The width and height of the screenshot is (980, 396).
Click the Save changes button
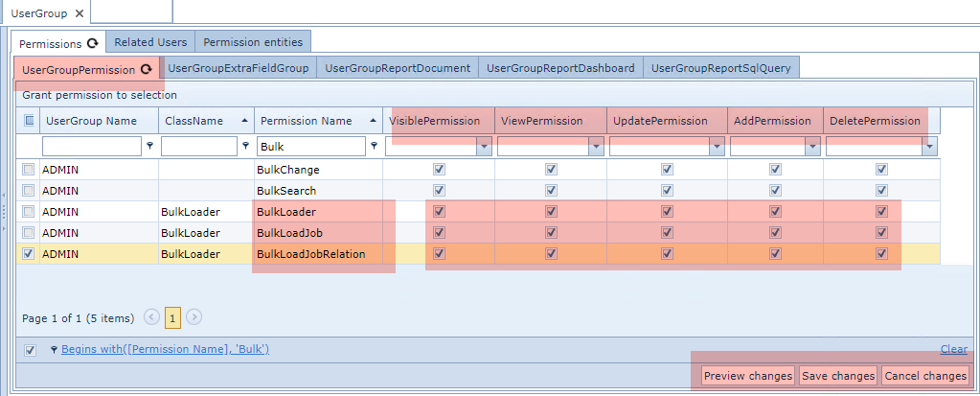coord(837,376)
